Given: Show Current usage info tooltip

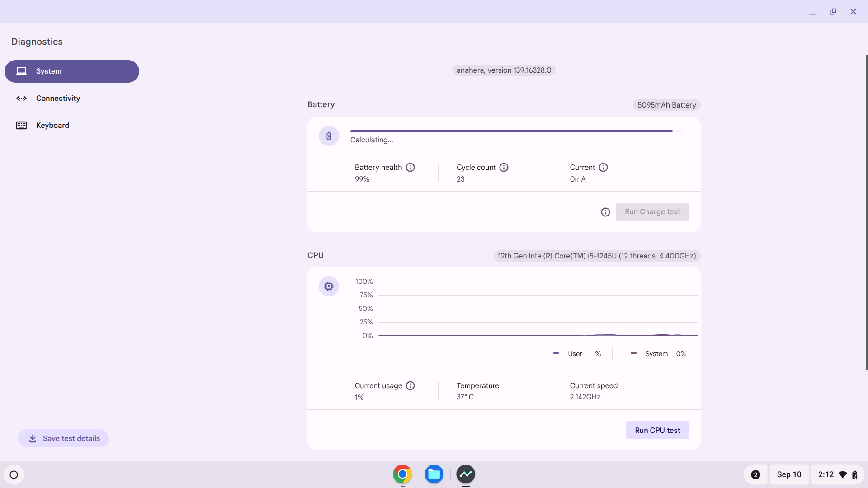Looking at the screenshot, I should click(410, 386).
